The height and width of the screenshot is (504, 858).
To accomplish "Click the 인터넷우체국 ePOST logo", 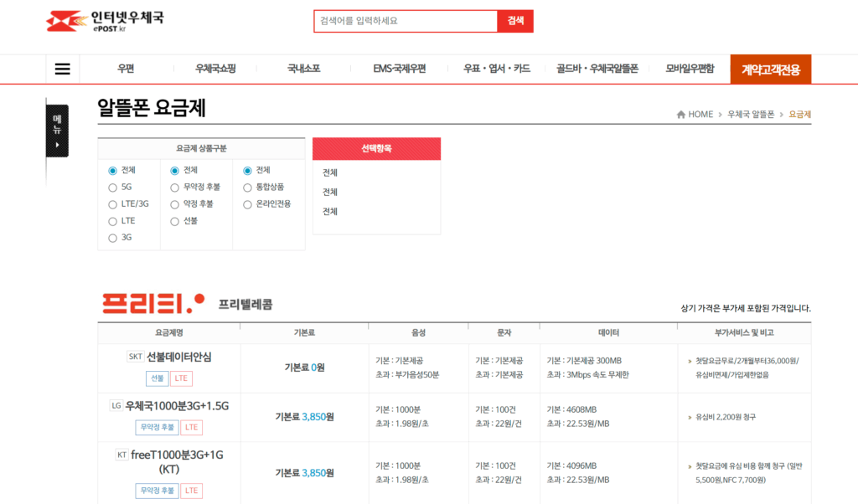I will [x=105, y=21].
